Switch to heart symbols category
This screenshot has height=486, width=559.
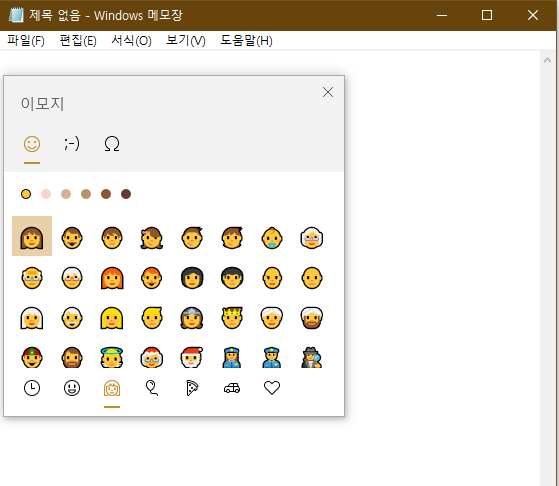tap(272, 388)
